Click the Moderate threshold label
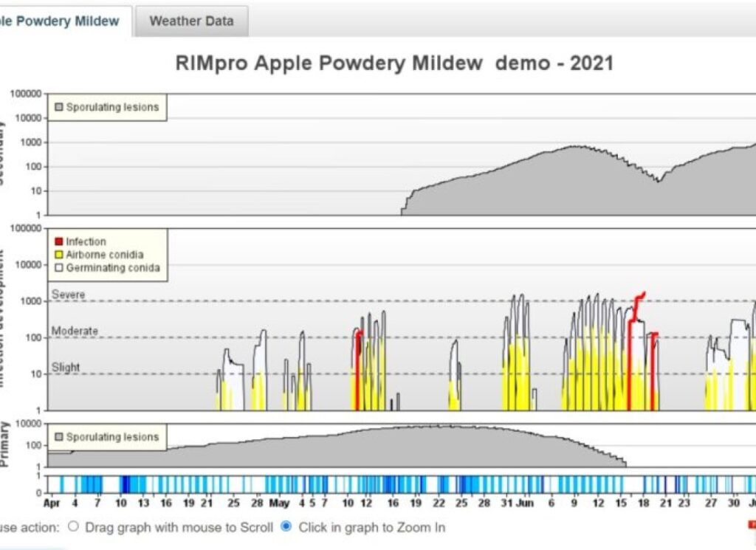756x550 pixels. tap(75, 331)
